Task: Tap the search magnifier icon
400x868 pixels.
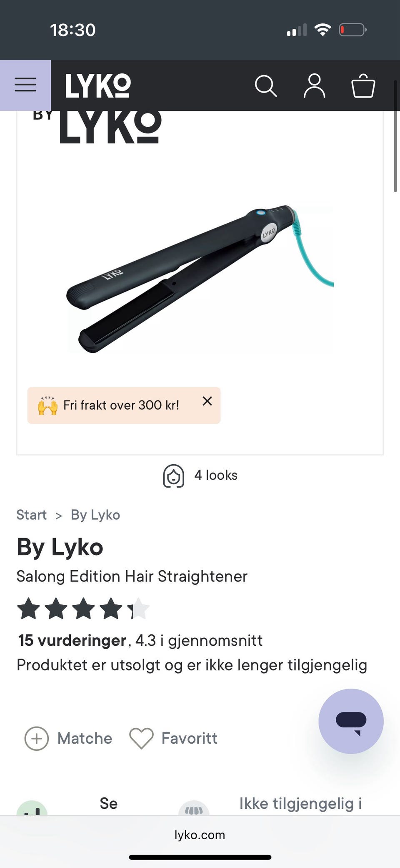Action: click(265, 86)
